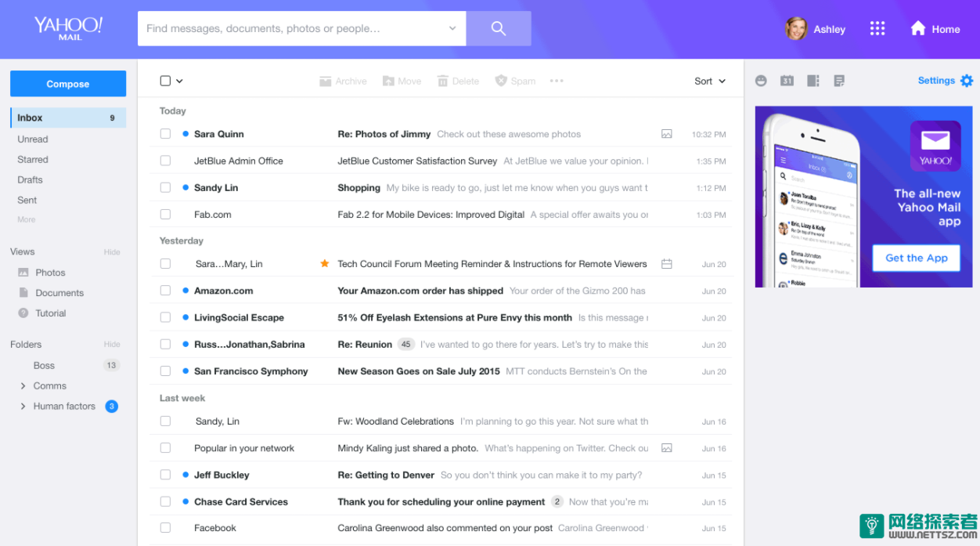Click the Home house icon
Viewport: 980px width, 546px height.
918,28
